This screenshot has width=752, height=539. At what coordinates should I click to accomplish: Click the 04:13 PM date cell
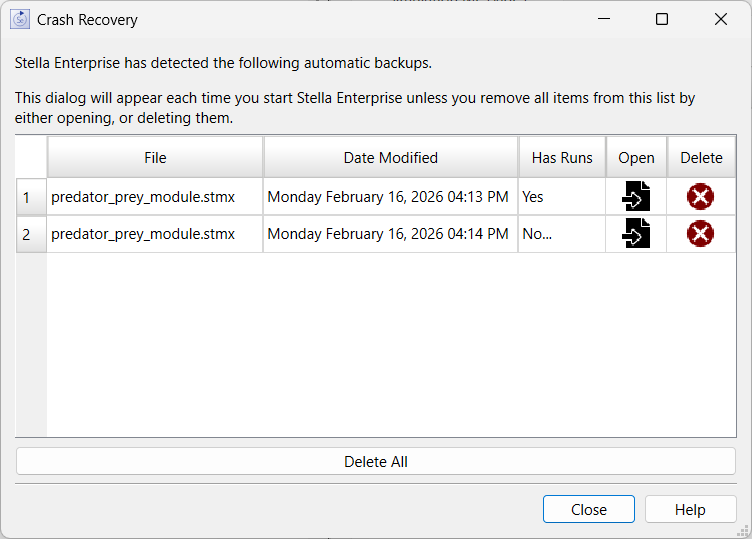click(x=389, y=197)
